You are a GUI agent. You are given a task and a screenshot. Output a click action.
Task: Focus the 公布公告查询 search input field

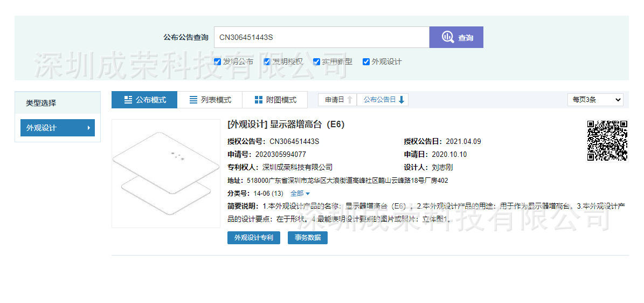click(322, 37)
